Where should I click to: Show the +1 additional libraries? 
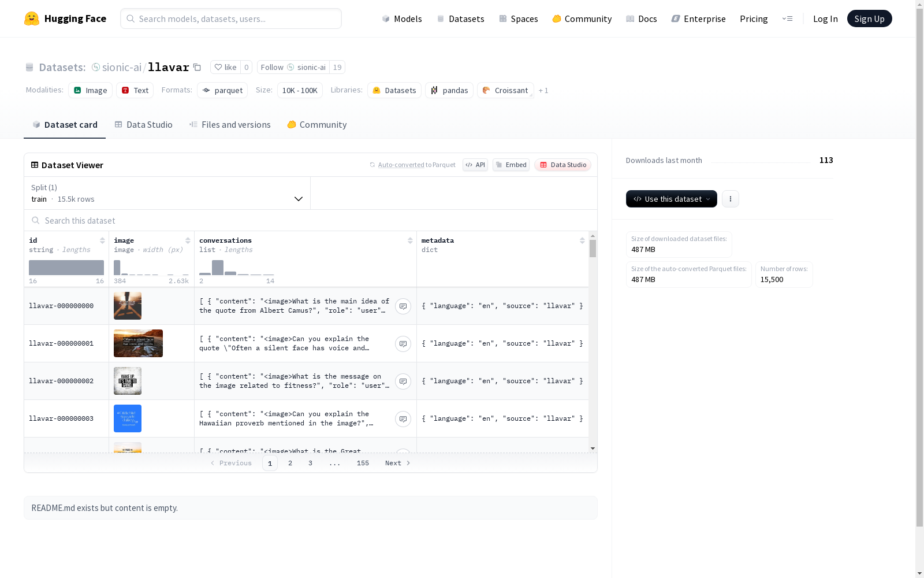click(543, 90)
